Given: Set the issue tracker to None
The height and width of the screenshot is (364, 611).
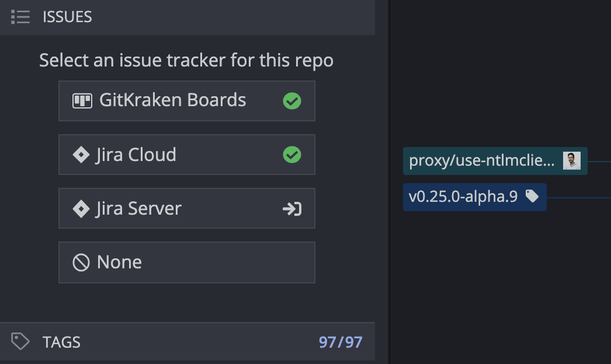Looking at the screenshot, I should [120, 262].
